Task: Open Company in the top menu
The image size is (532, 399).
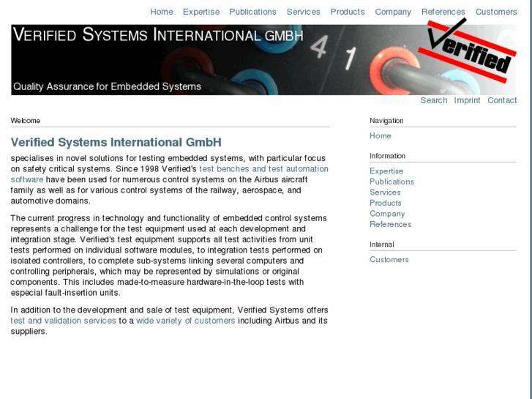Action: pos(393,12)
